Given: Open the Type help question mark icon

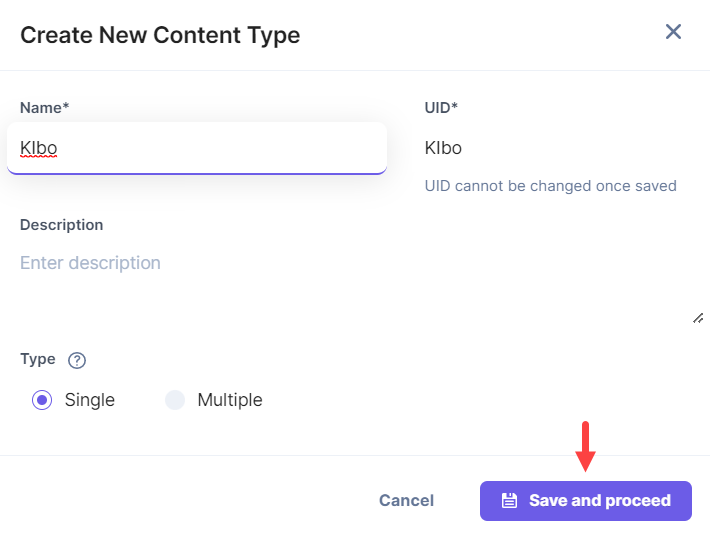Looking at the screenshot, I should coord(77,360).
